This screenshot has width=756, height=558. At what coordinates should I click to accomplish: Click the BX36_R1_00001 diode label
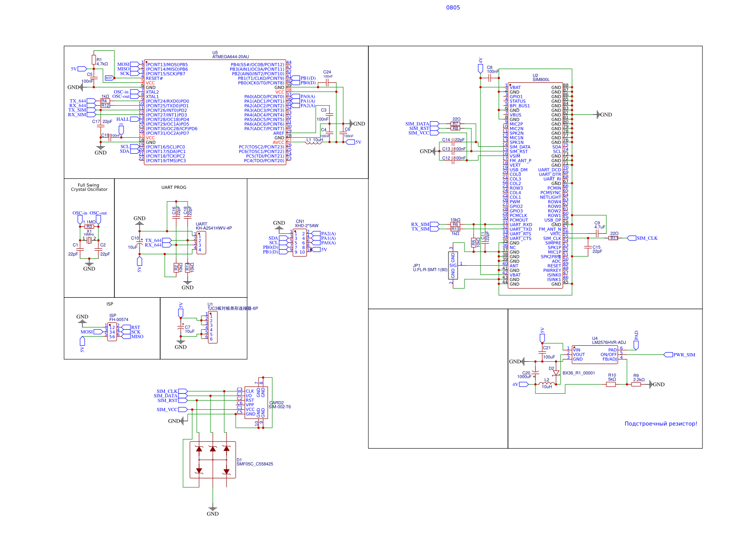point(578,373)
